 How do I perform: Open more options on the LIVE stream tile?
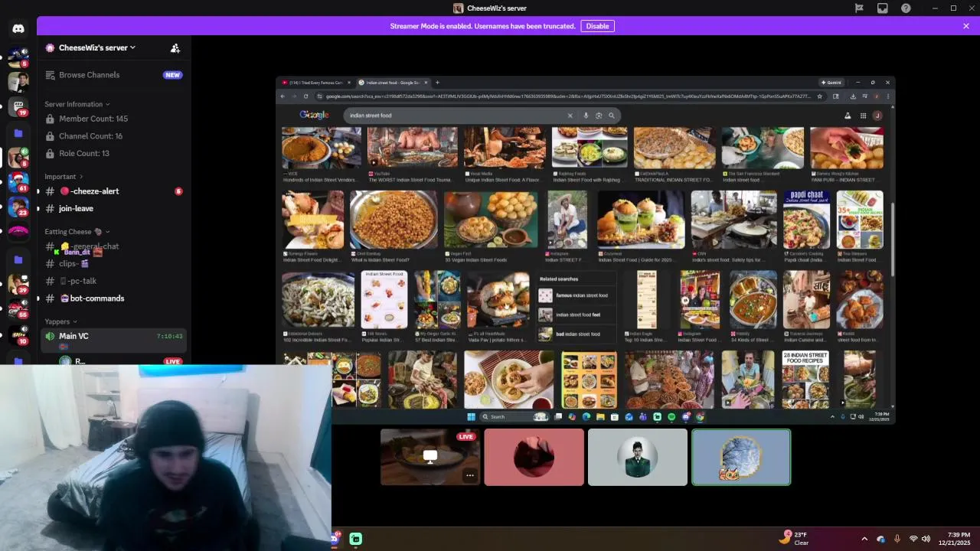[470, 475]
